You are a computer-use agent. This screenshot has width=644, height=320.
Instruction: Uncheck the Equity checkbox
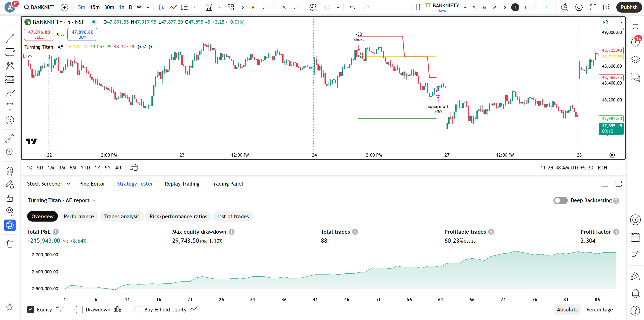[30, 309]
